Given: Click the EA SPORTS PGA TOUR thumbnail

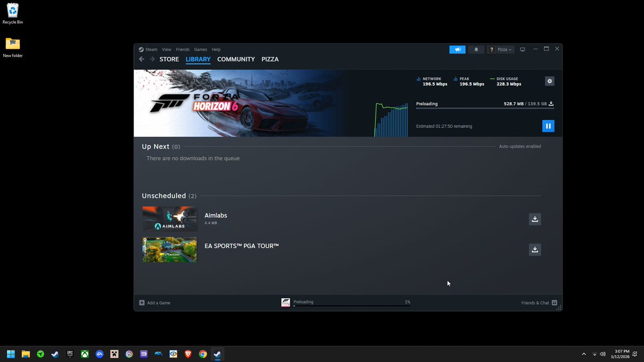Looking at the screenshot, I should pos(170,249).
